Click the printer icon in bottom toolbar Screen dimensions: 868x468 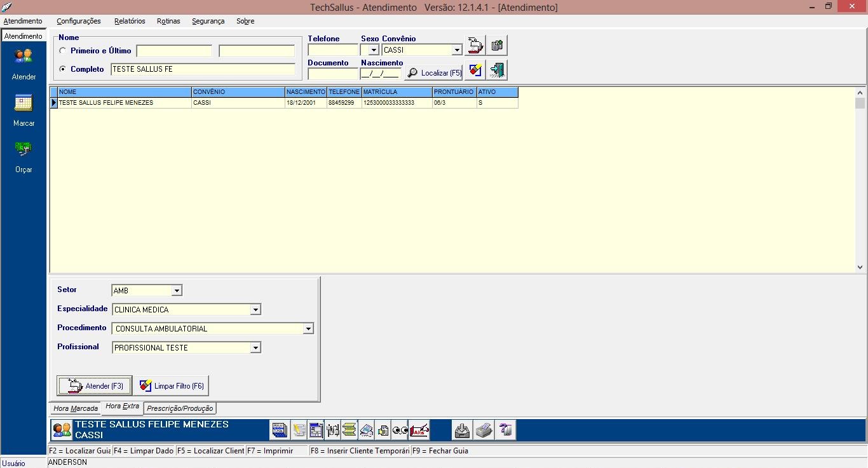484,431
